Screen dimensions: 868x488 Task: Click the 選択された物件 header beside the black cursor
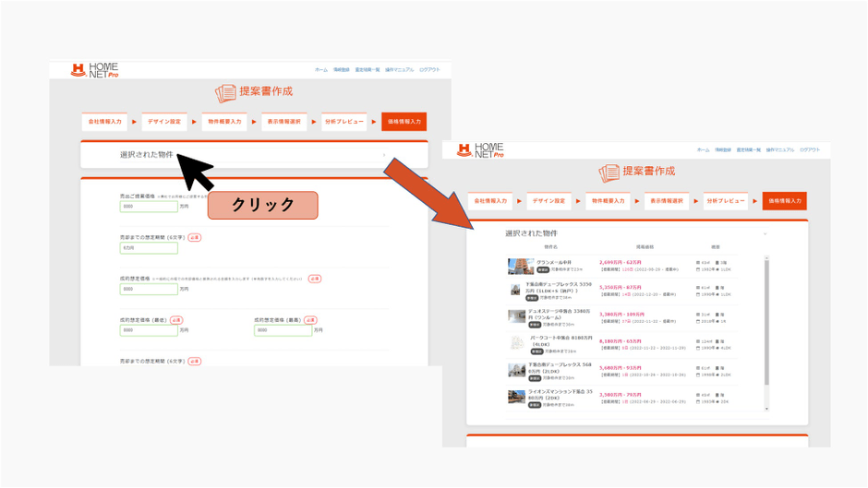pyautogui.click(x=147, y=155)
